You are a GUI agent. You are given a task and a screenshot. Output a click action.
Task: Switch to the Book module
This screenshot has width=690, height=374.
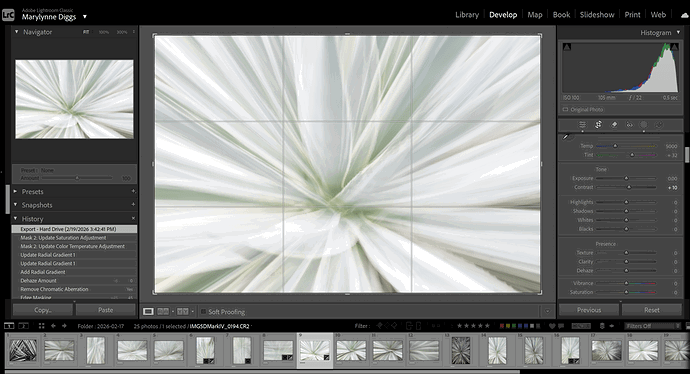pyautogui.click(x=561, y=15)
